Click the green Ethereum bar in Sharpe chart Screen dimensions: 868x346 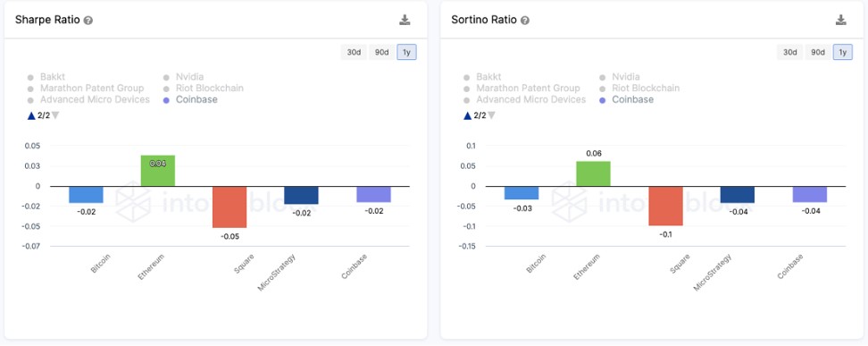pos(158,171)
